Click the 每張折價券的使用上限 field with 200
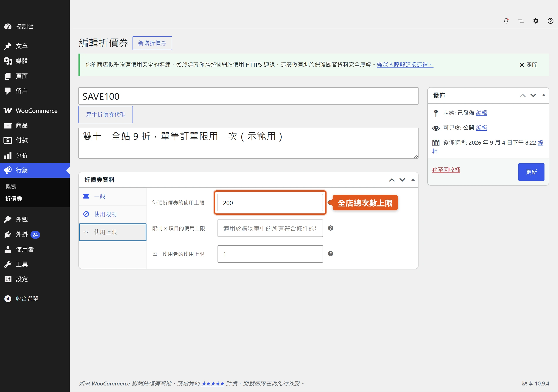Image resolution: width=558 pixels, height=392 pixels. [x=270, y=203]
